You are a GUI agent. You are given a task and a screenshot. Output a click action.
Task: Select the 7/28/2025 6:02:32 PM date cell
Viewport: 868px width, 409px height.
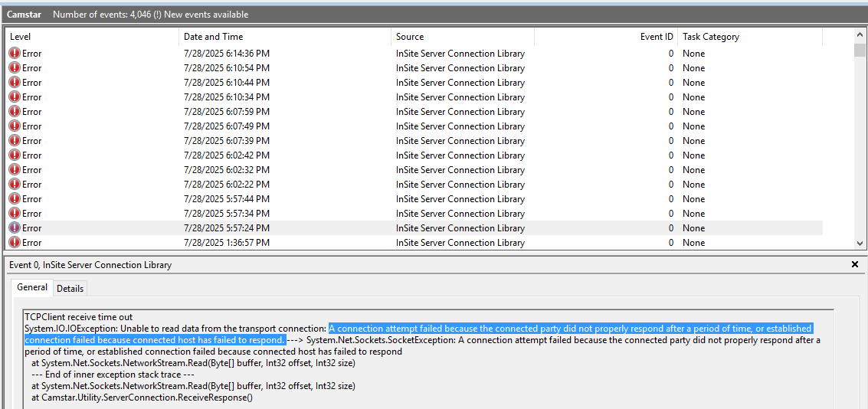coord(227,170)
